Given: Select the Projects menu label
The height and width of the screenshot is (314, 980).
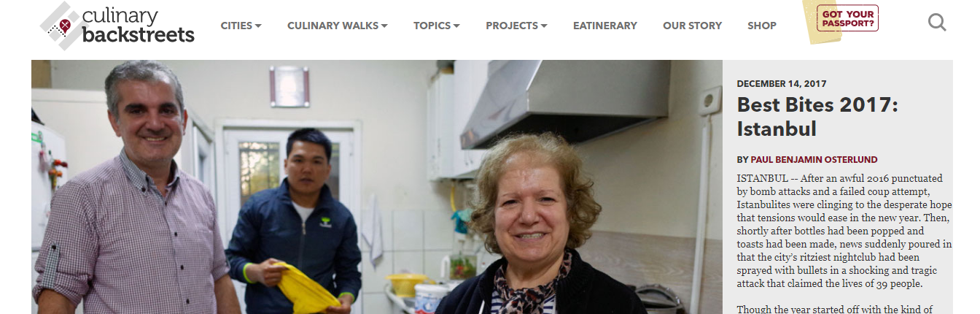Looking at the screenshot, I should (512, 26).
